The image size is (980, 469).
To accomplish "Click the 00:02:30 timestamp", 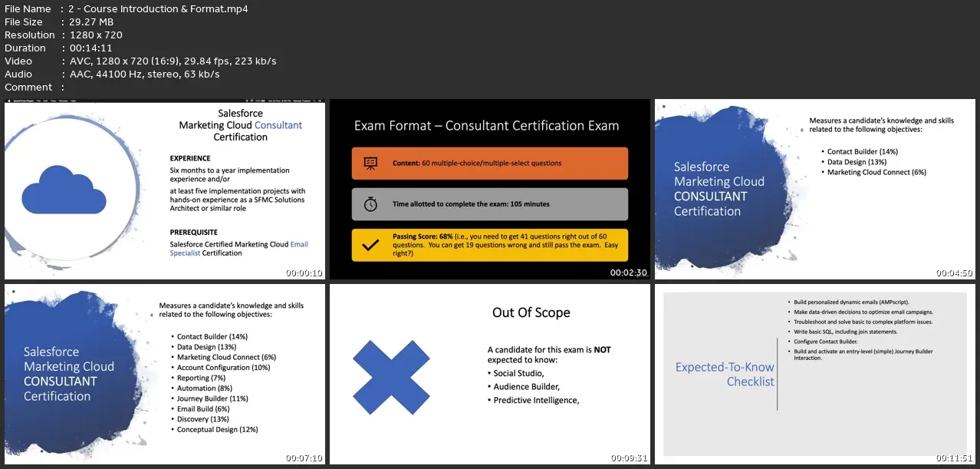I will [x=630, y=272].
